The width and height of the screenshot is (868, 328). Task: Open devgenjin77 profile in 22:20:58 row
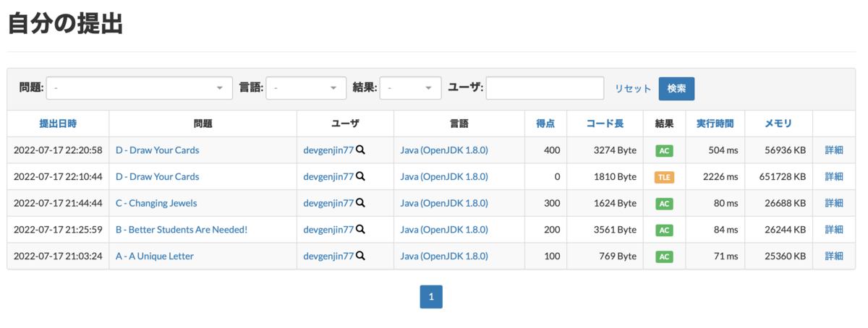(328, 150)
